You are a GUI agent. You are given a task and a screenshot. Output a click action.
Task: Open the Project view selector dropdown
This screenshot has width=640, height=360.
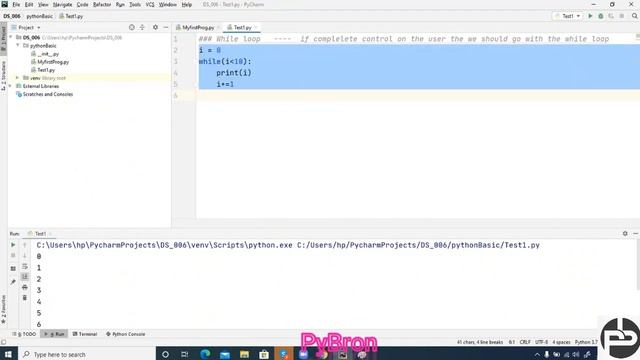(26, 27)
